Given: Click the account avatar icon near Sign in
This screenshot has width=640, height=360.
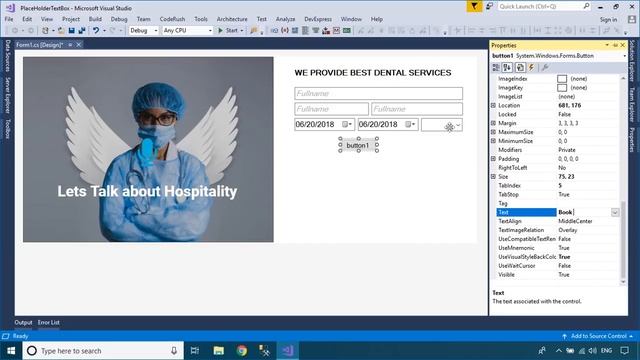Looking at the screenshot, I should [632, 19].
